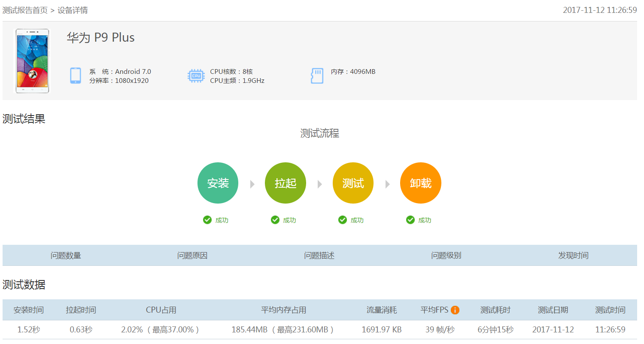Click the 问题级别 column header
Viewport: 644px width, 344px height.
tap(446, 256)
